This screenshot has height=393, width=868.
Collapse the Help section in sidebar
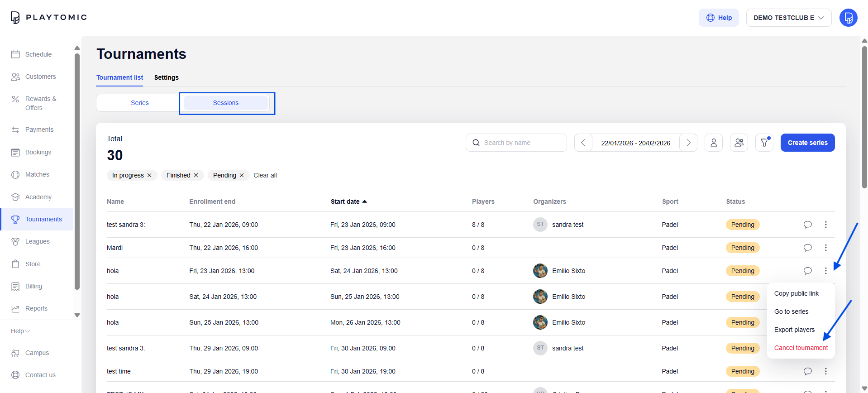pos(20,331)
